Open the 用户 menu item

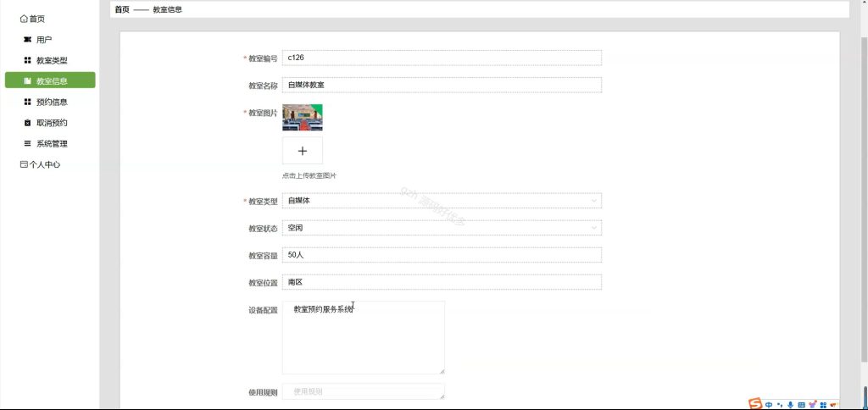tap(44, 40)
